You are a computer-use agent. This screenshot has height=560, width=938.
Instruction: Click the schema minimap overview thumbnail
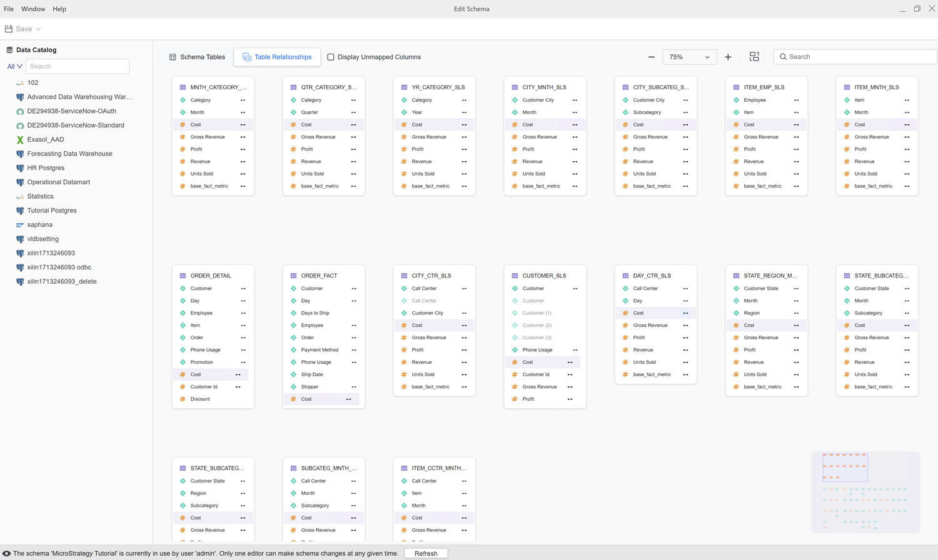[865, 492]
